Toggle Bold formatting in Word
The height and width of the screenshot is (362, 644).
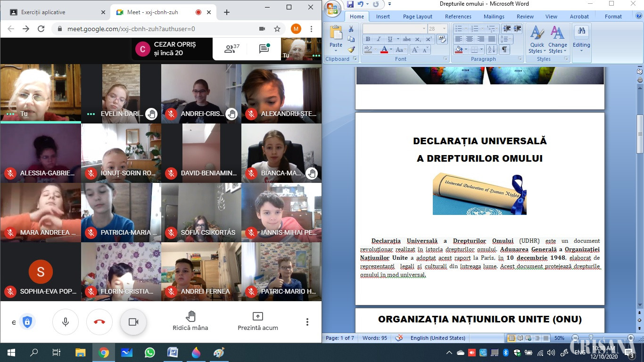click(368, 39)
